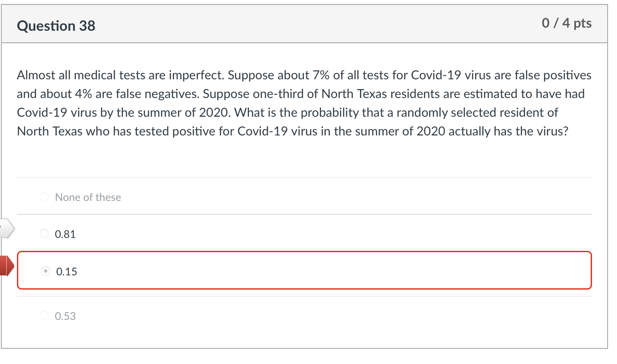Click the answer text 0.15
Image resolution: width=617 pixels, height=364 pixels.
66,271
